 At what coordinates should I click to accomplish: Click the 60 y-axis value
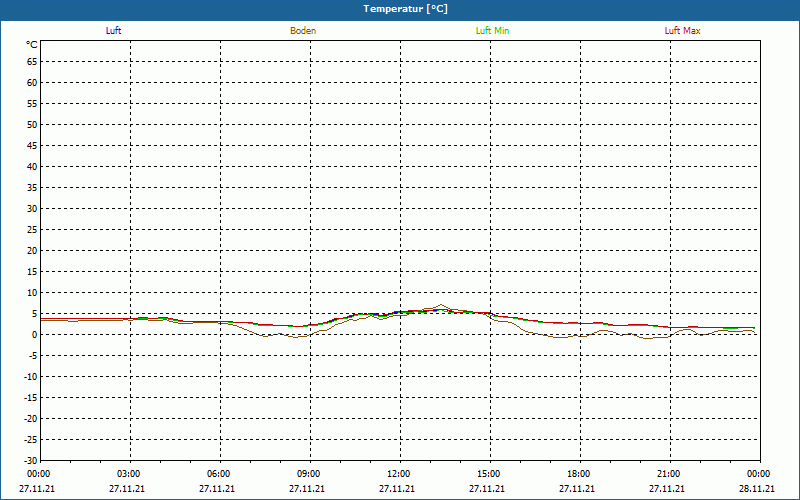[x=32, y=83]
